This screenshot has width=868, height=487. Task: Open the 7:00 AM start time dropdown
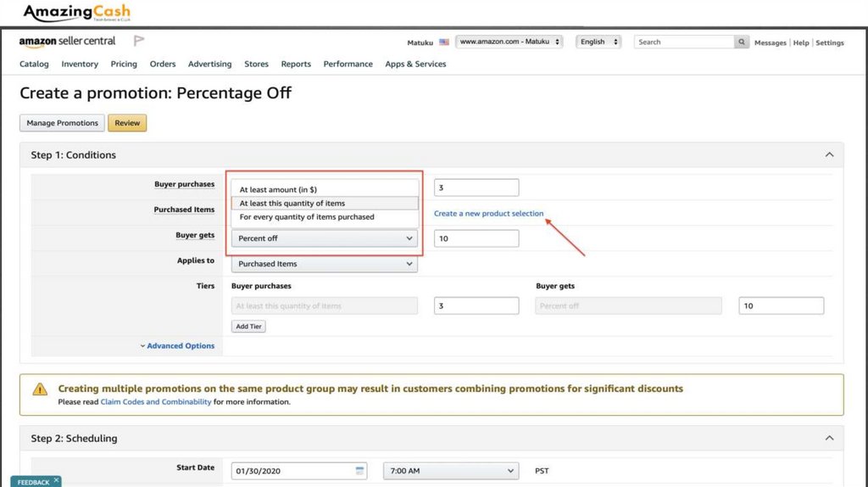(x=450, y=471)
